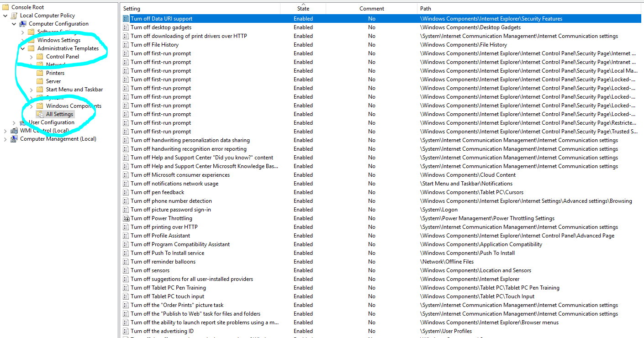Click path \System\Logon

(438, 210)
